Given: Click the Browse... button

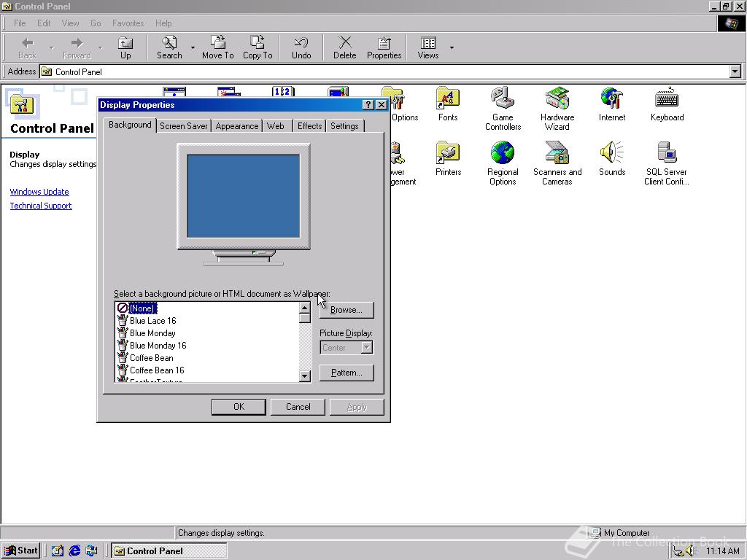Looking at the screenshot, I should 346,310.
